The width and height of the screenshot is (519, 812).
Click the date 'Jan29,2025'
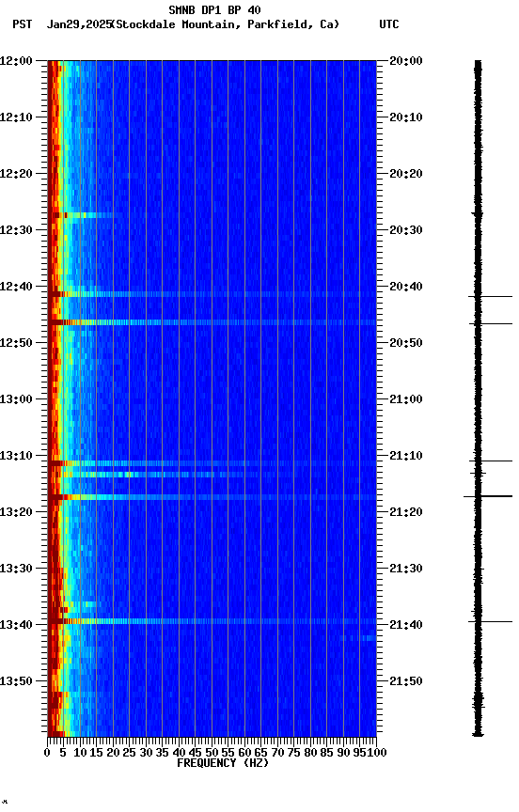79,24
